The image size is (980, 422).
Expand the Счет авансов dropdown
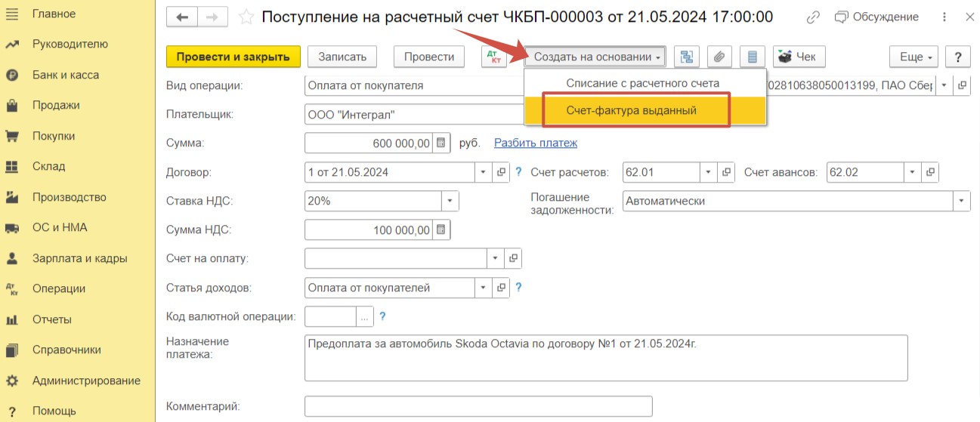[912, 172]
